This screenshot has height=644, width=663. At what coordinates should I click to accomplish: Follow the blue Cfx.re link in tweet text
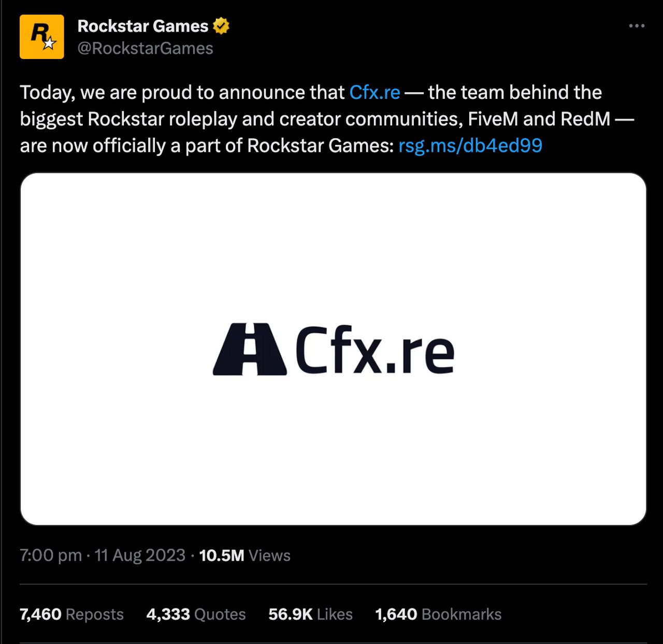374,92
